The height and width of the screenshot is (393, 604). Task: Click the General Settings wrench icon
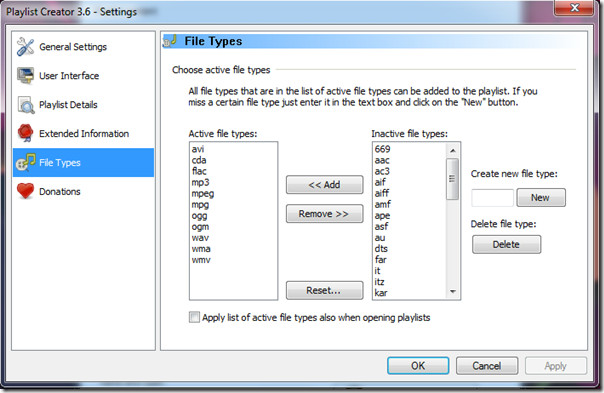pos(25,47)
